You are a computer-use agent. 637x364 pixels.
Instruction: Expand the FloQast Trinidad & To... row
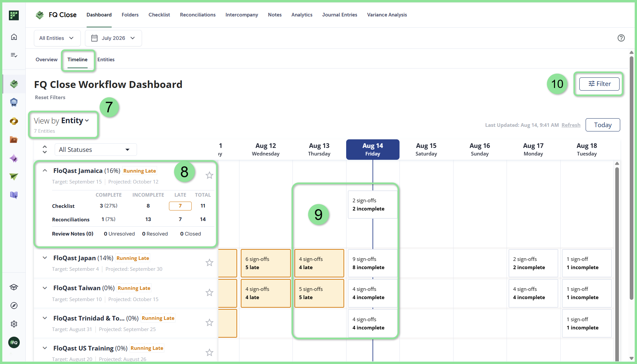pyautogui.click(x=45, y=318)
